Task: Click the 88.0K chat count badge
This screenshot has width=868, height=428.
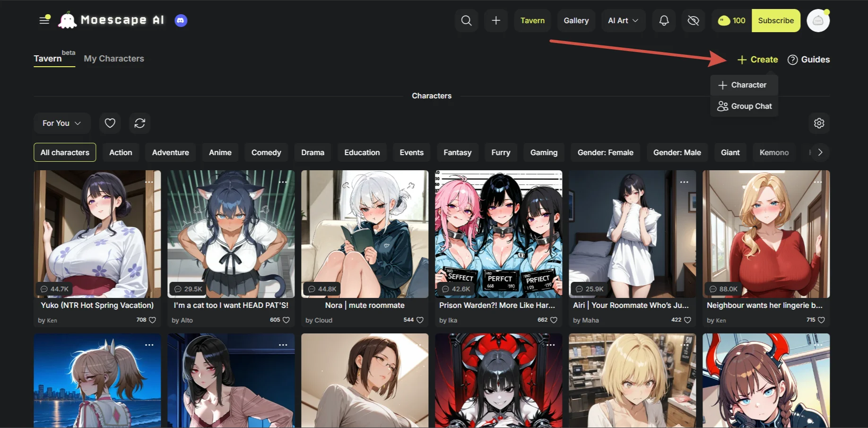Action: click(723, 289)
